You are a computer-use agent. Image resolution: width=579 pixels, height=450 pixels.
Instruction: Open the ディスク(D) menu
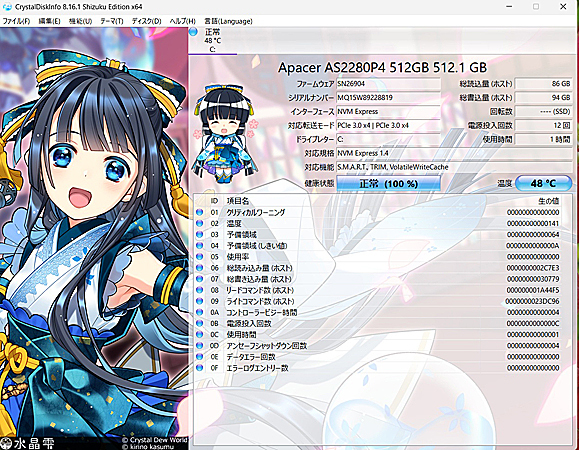point(147,21)
